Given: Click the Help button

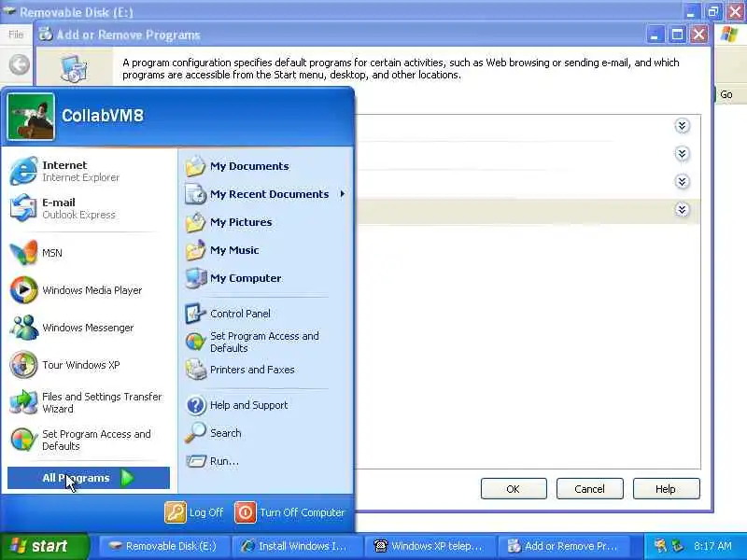Looking at the screenshot, I should coord(666,489).
